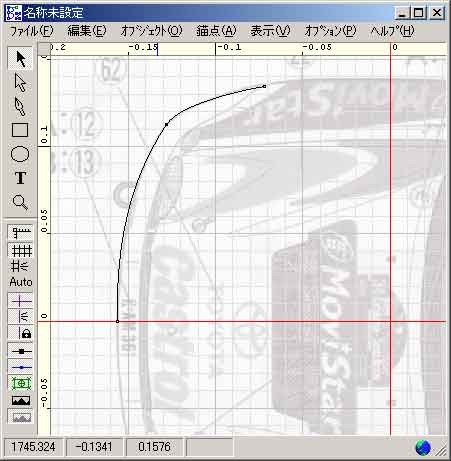This screenshot has height=461, width=451.
Task: Toggle the ruler display button
Action: [21, 232]
